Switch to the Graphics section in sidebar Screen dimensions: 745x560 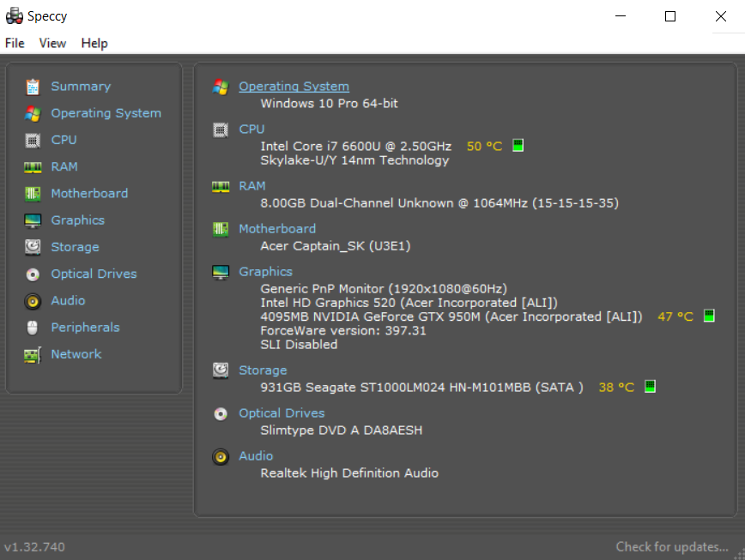(77, 220)
